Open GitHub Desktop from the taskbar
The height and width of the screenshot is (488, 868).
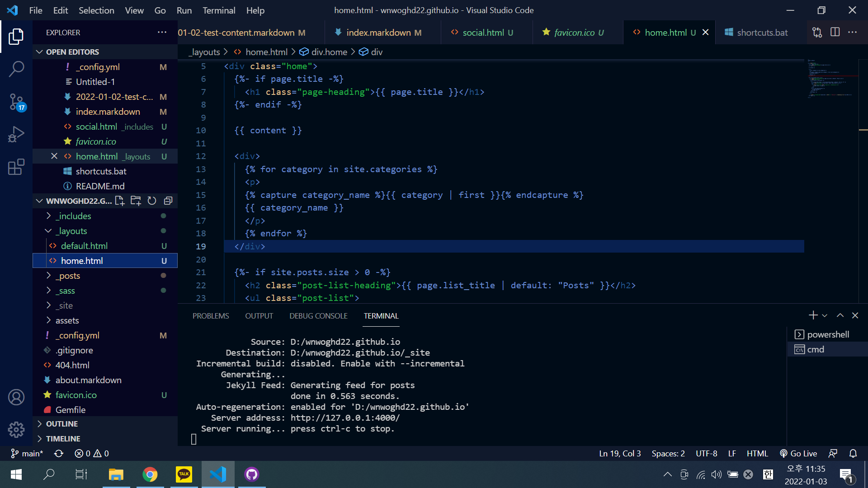[252, 474]
